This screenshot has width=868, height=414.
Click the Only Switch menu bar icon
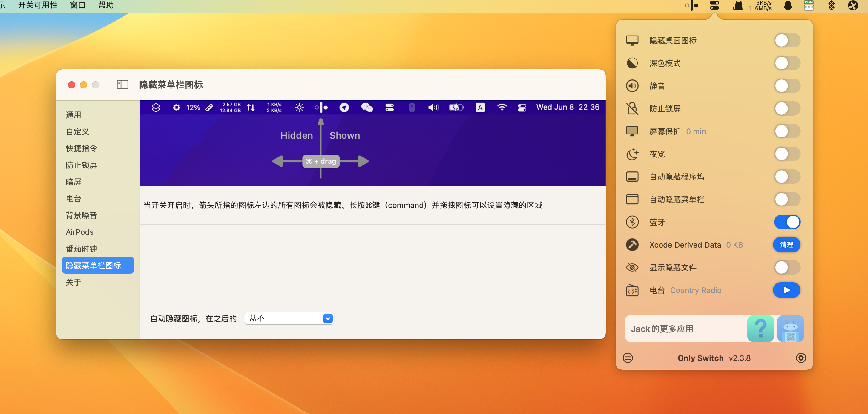click(714, 5)
